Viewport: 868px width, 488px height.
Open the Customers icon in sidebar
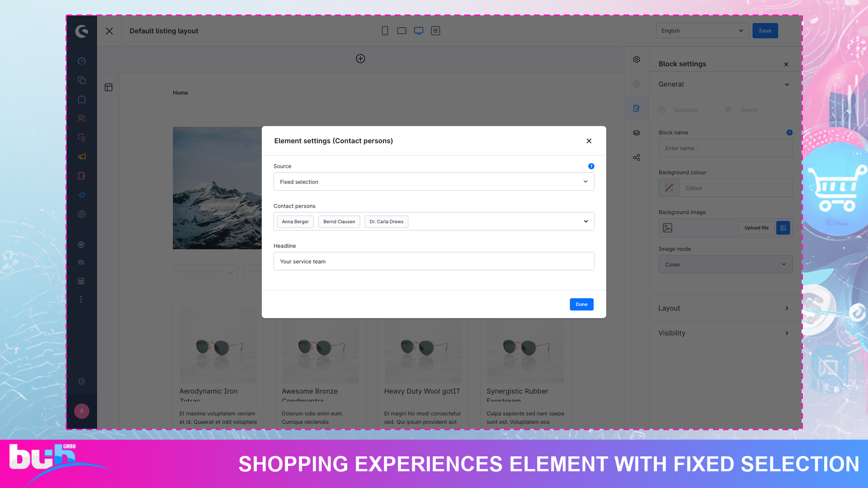82,118
